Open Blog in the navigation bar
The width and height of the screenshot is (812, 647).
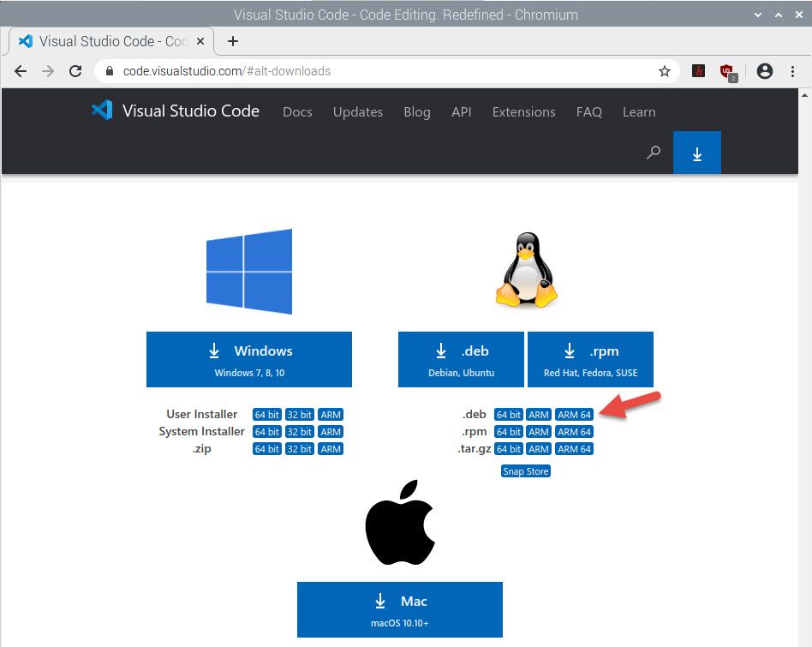click(x=417, y=112)
